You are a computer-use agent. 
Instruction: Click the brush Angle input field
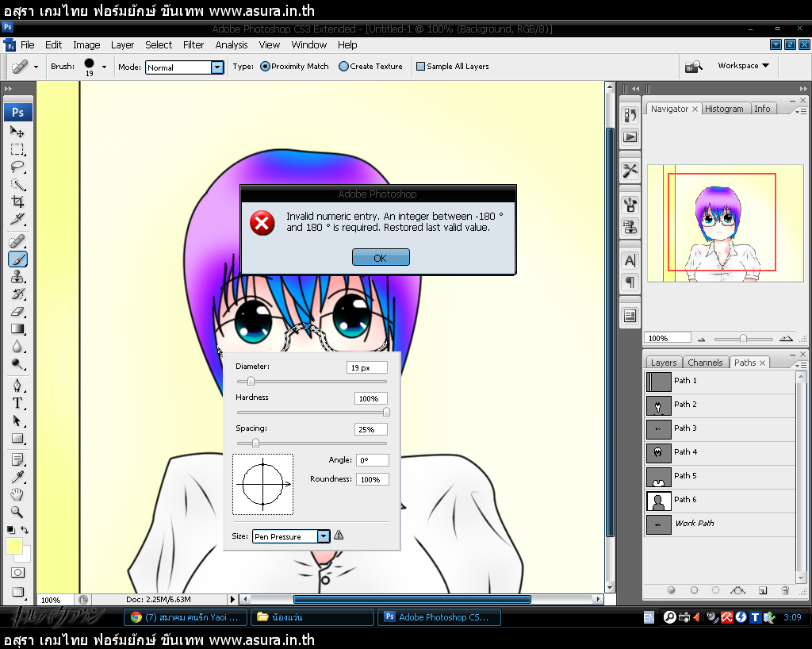373,460
